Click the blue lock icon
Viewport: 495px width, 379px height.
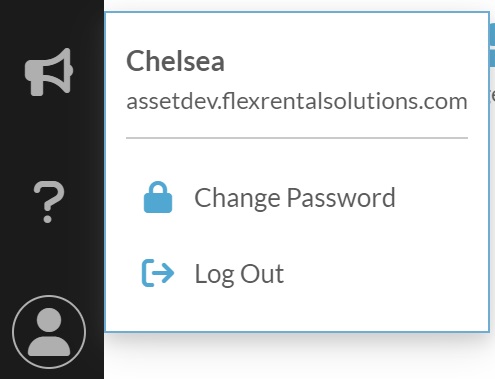[x=158, y=197]
